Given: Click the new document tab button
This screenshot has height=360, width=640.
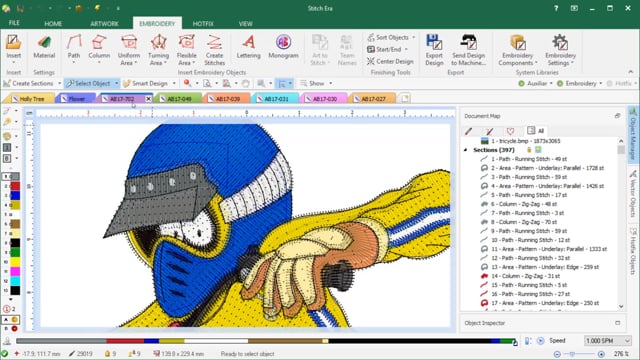Looking at the screenshot, I should point(404,98).
